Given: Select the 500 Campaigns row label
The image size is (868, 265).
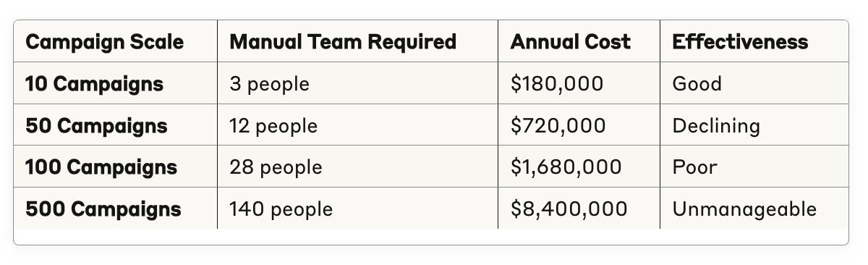Looking at the screenshot, I should (103, 209).
